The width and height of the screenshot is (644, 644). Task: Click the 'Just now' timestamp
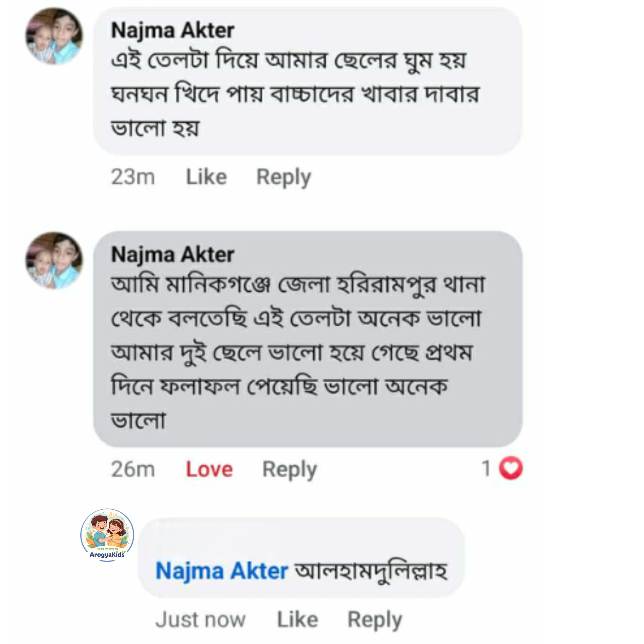coord(201,619)
